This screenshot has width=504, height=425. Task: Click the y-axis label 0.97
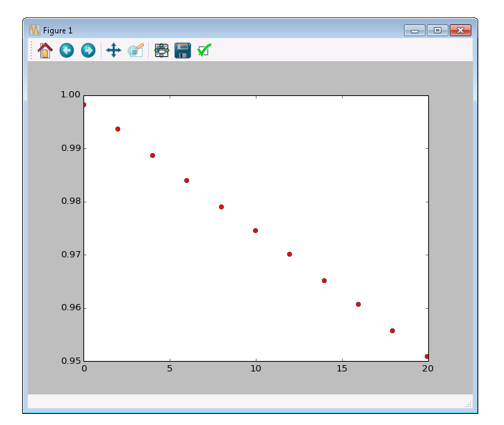(x=71, y=255)
